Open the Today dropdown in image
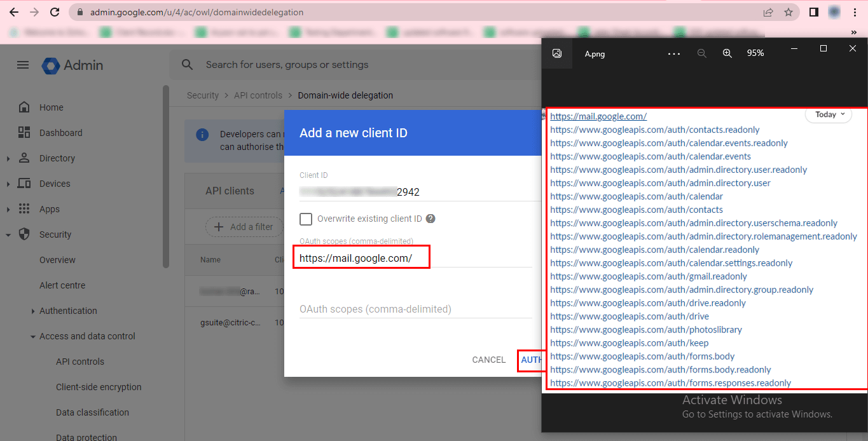This screenshot has height=441, width=868. (828, 114)
